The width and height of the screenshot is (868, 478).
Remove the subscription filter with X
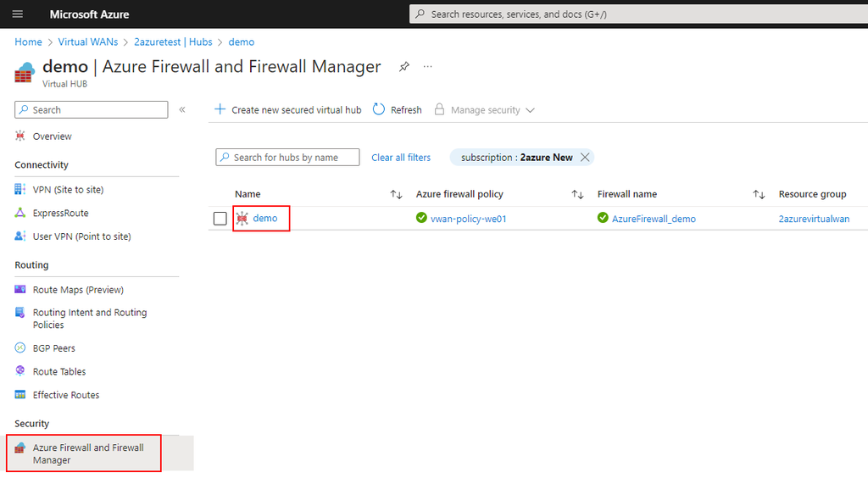click(x=585, y=157)
